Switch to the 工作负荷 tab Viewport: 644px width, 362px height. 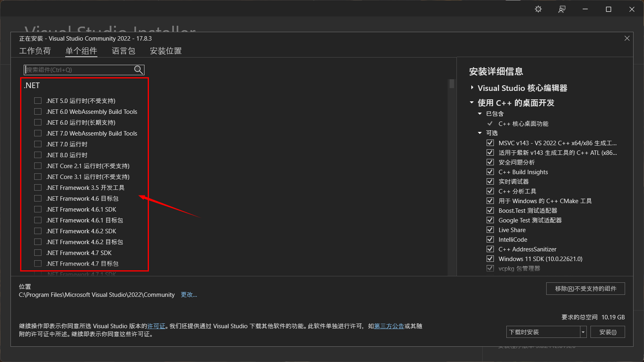click(x=35, y=51)
